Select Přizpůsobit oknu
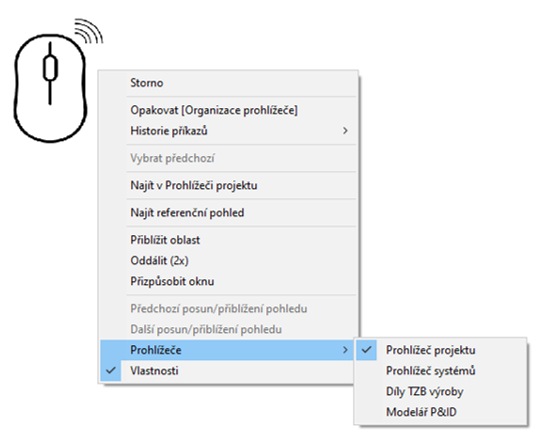541x439 pixels. [228, 281]
